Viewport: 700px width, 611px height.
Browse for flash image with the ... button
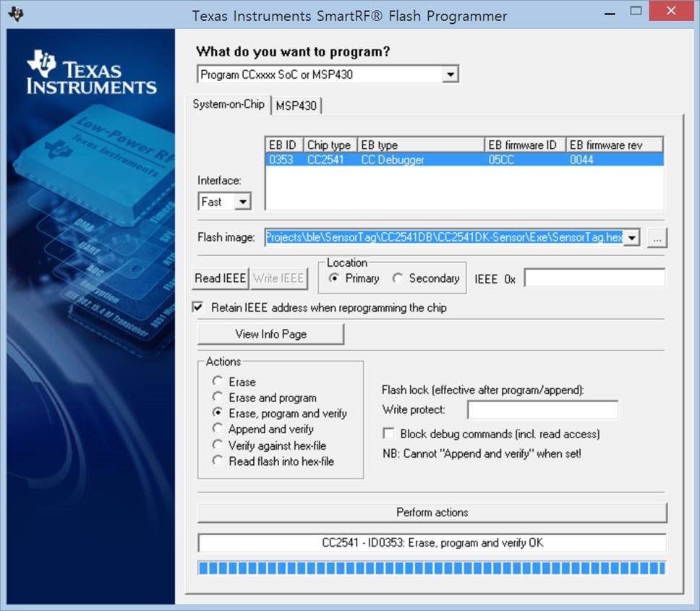(x=657, y=237)
